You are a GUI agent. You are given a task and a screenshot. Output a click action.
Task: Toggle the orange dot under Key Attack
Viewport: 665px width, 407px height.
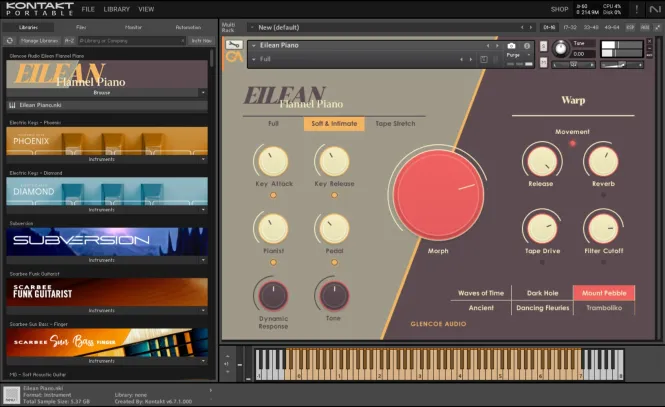(x=273, y=195)
